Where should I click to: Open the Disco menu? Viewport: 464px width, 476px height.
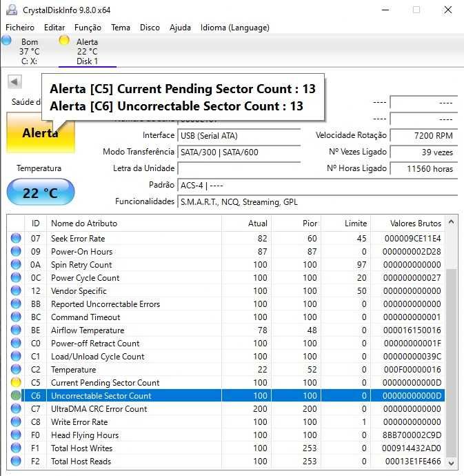150,28
